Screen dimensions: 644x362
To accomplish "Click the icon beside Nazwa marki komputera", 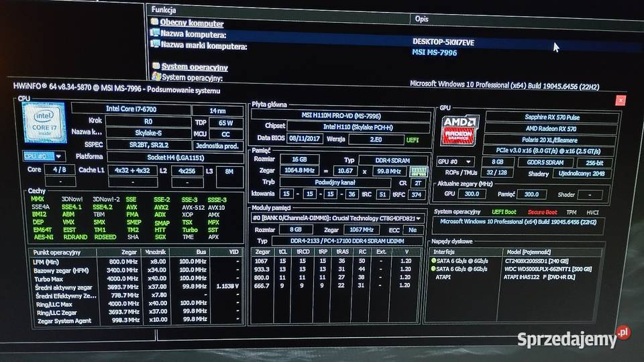I will coord(155,46).
